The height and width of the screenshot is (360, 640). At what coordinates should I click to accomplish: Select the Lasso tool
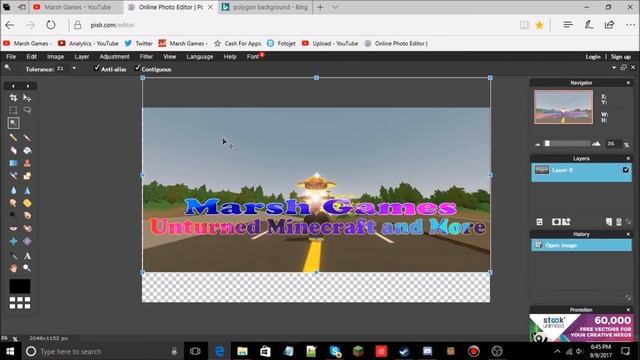coord(27,110)
